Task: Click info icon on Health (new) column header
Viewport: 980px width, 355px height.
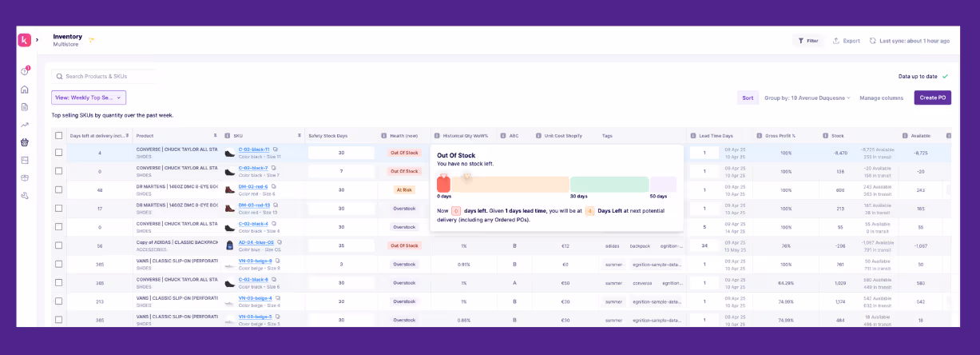Action: point(384,135)
